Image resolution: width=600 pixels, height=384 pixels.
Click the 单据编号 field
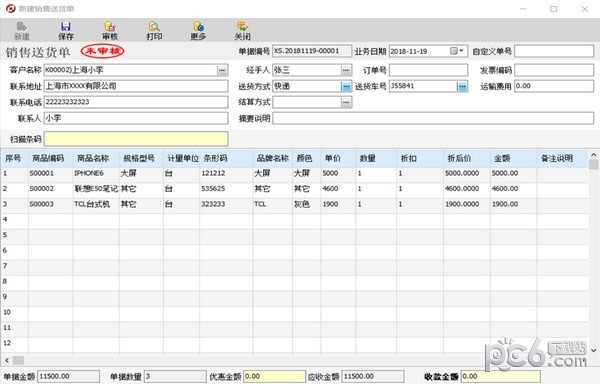312,51
